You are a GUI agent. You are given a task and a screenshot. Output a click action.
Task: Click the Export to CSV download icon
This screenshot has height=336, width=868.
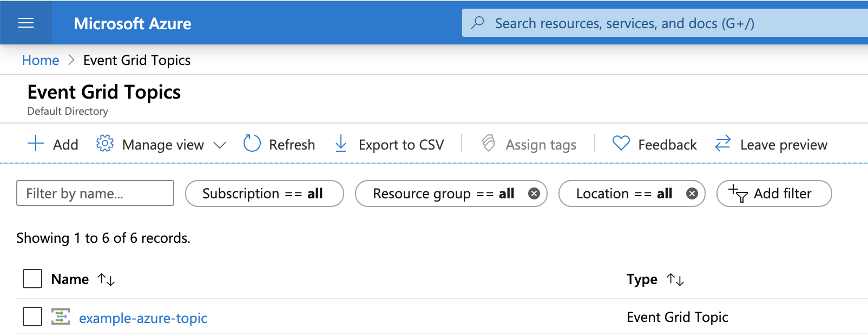coord(341,144)
